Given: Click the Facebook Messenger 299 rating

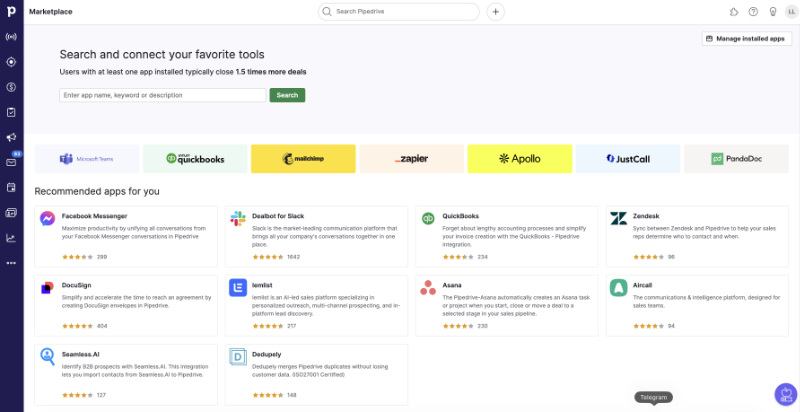Looking at the screenshot, I should pyautogui.click(x=84, y=257).
